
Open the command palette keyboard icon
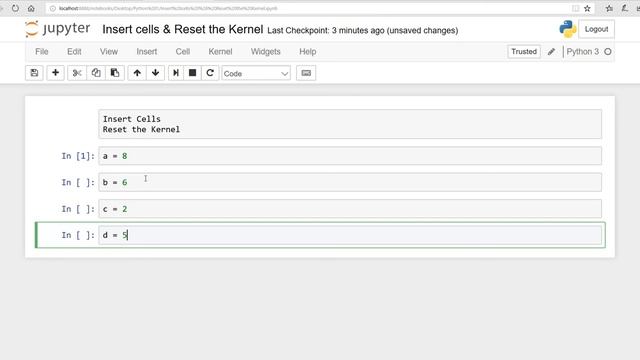(x=306, y=73)
